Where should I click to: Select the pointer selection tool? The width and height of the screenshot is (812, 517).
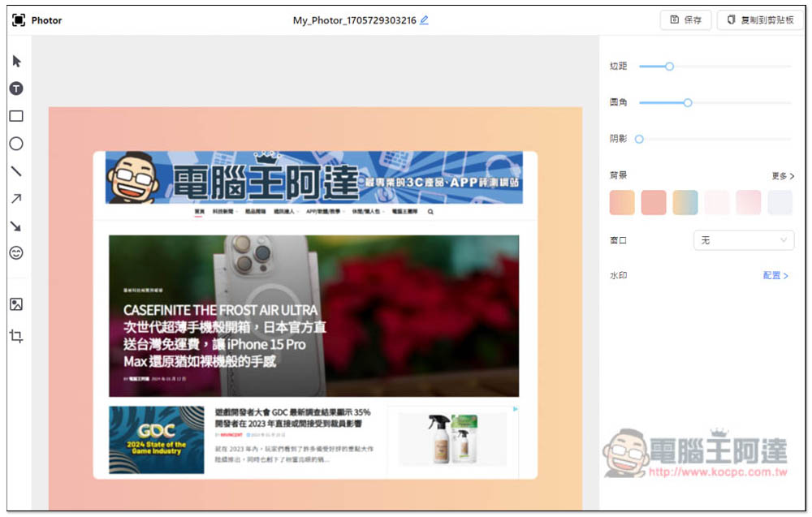click(x=16, y=62)
